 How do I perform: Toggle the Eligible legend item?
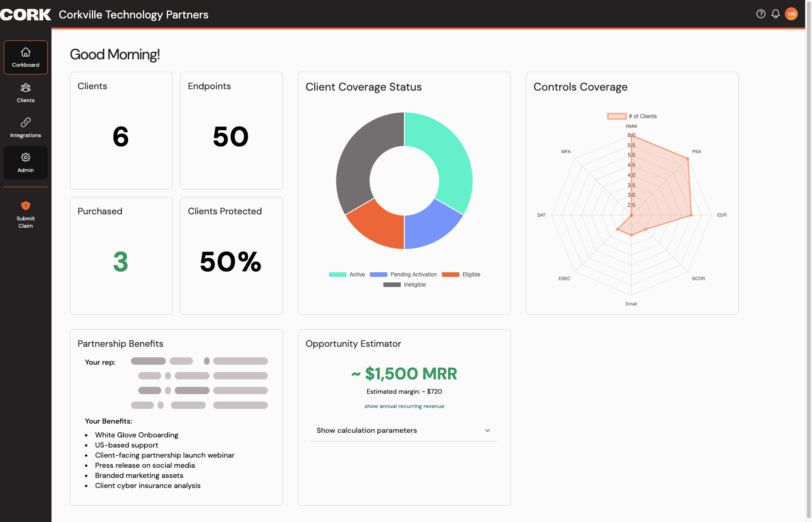[x=461, y=275]
